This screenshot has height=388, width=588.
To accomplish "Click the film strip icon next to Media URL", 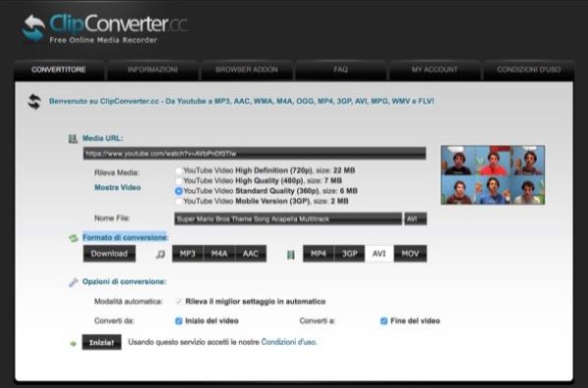I will [73, 139].
